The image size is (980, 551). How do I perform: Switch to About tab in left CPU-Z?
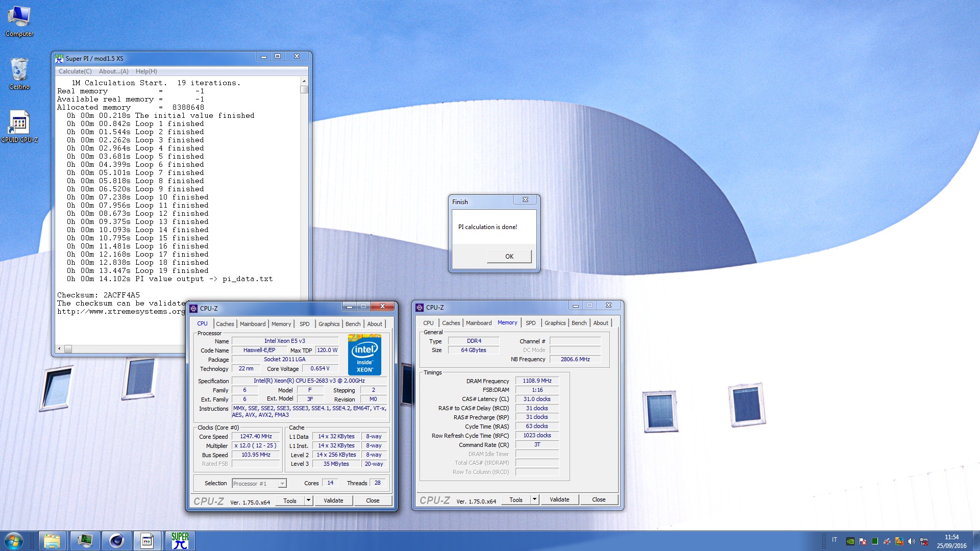pyautogui.click(x=375, y=324)
